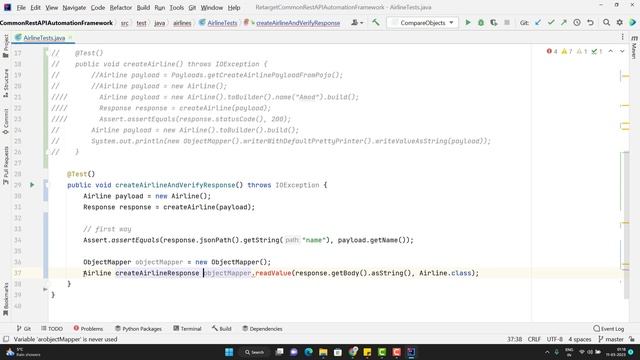
Task: Open the Event Log
Action: [x=609, y=329]
